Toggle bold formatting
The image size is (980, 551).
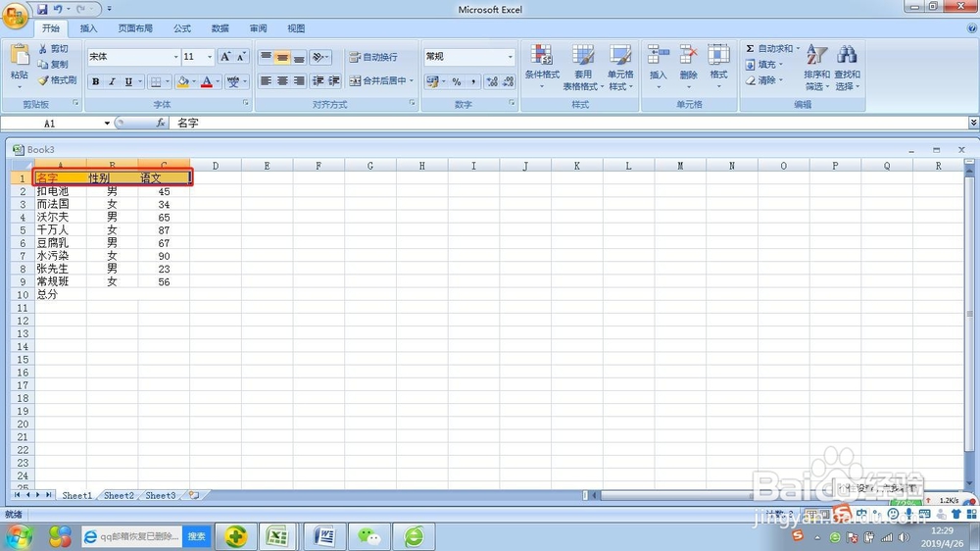[x=96, y=81]
